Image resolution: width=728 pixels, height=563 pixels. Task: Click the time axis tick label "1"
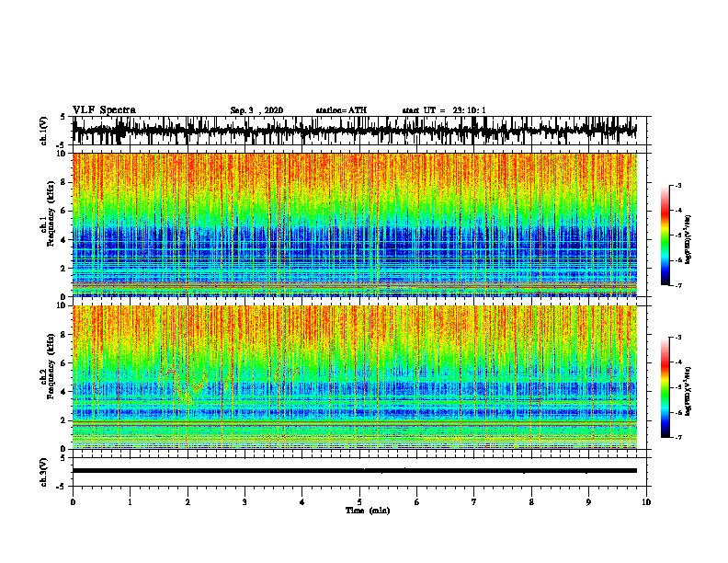131,502
